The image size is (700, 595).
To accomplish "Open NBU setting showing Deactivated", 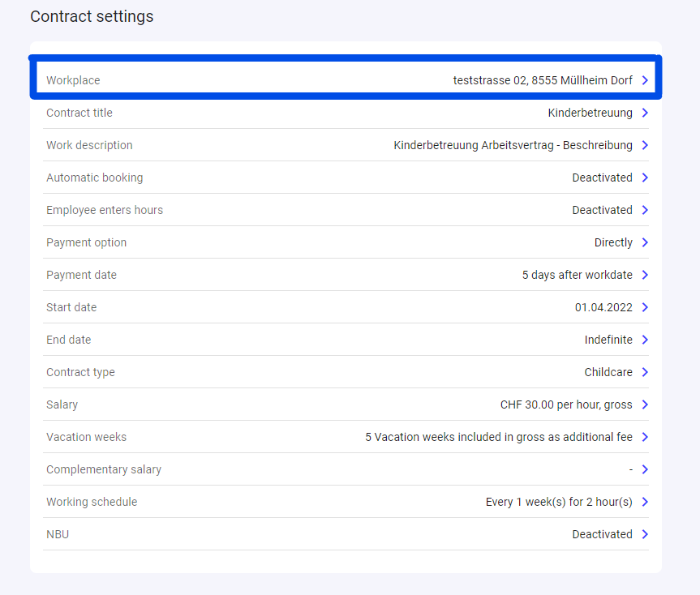I will [x=645, y=534].
